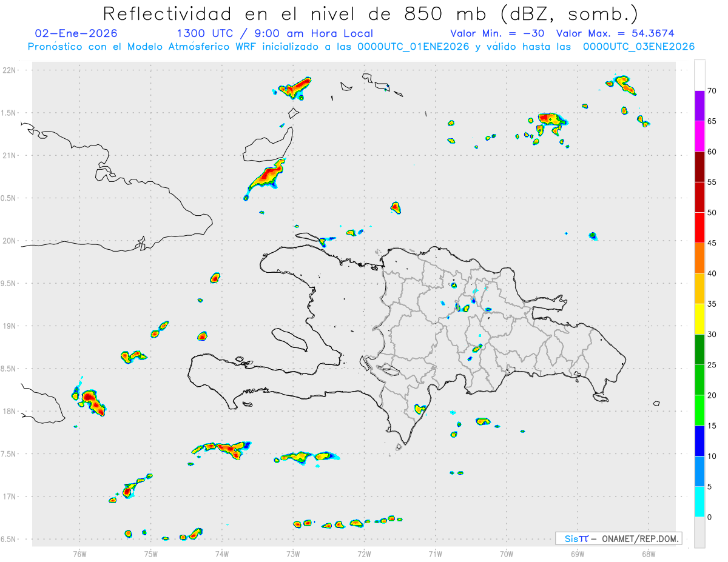Select the yellow 30–35 dBZ legend band
This screenshot has height=562, width=728.
pos(699,319)
